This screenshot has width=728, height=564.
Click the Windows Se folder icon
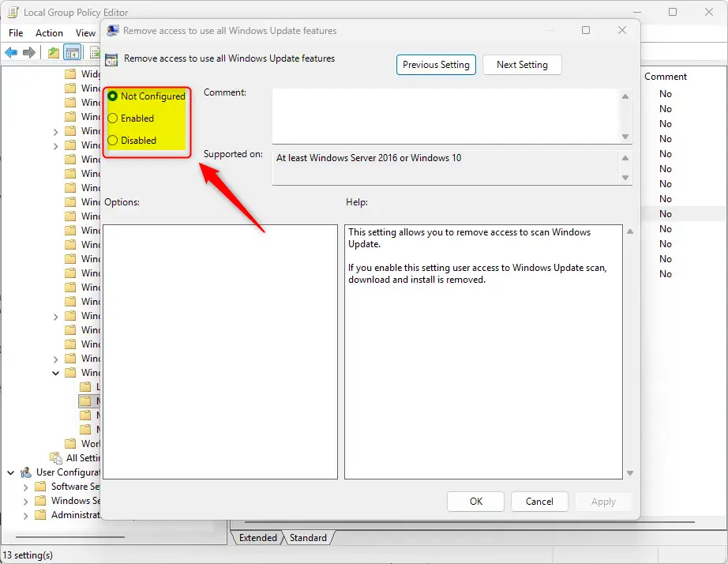point(41,500)
